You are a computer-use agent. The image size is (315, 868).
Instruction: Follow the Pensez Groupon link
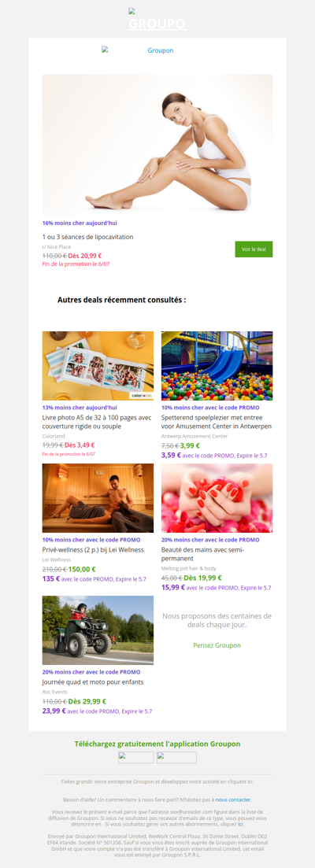[217, 645]
